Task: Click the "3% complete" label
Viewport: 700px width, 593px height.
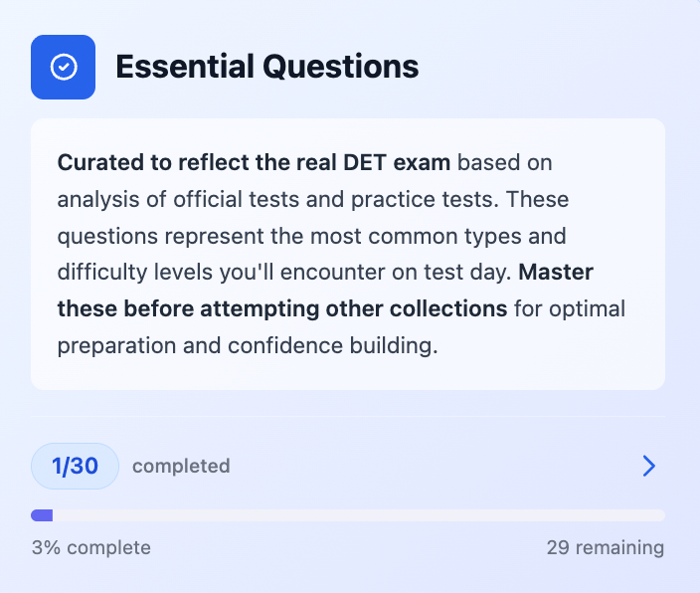Action: 90,547
